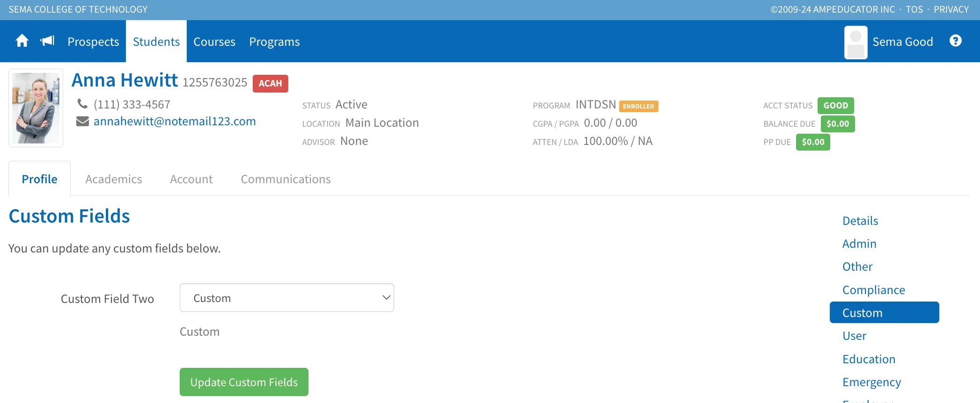Open the TOS link
The height and width of the screenshot is (403, 980).
914,9
